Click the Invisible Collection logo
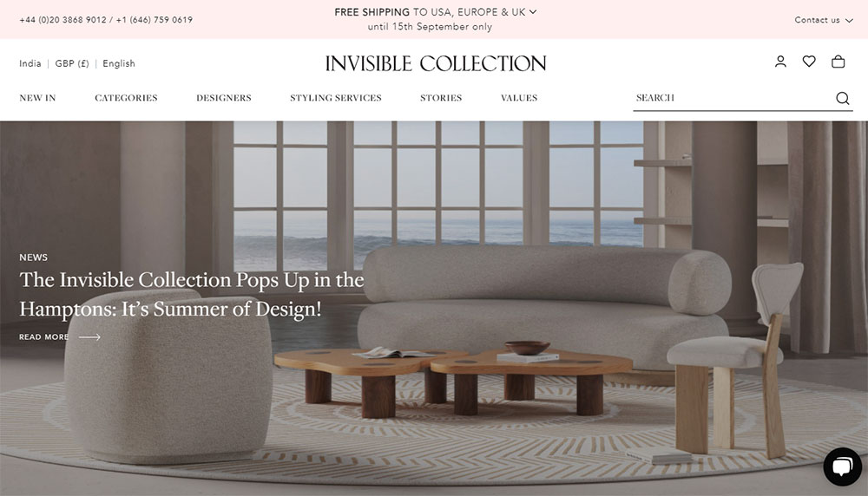The image size is (868, 496). point(436,63)
